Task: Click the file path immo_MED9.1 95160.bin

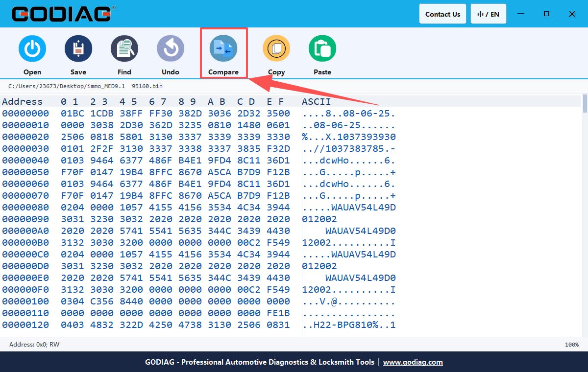Action: [x=85, y=86]
